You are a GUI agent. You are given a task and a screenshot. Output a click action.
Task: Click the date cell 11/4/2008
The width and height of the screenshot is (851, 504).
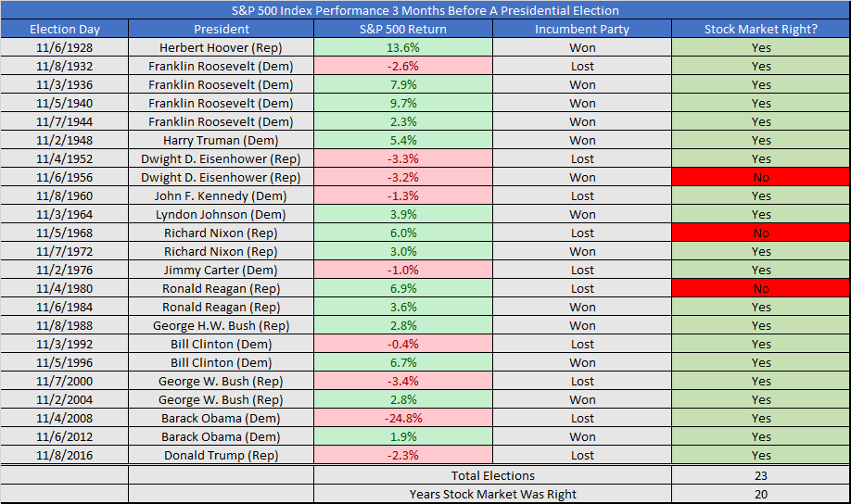click(65, 418)
